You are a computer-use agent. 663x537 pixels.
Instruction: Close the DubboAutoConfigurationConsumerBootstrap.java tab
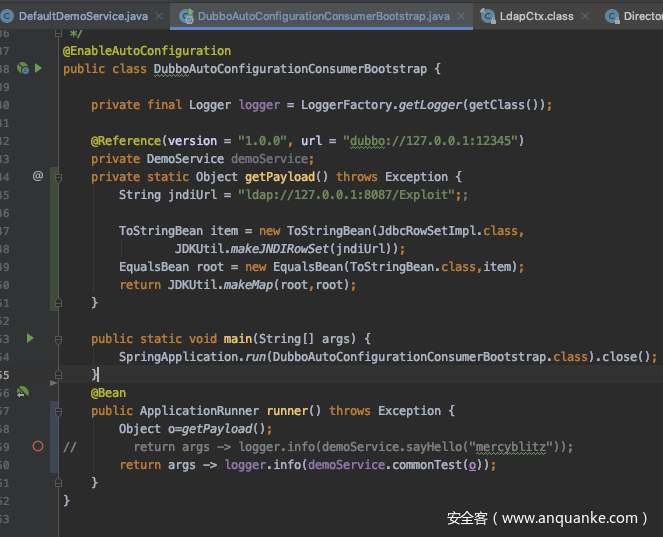pyautogui.click(x=461, y=16)
